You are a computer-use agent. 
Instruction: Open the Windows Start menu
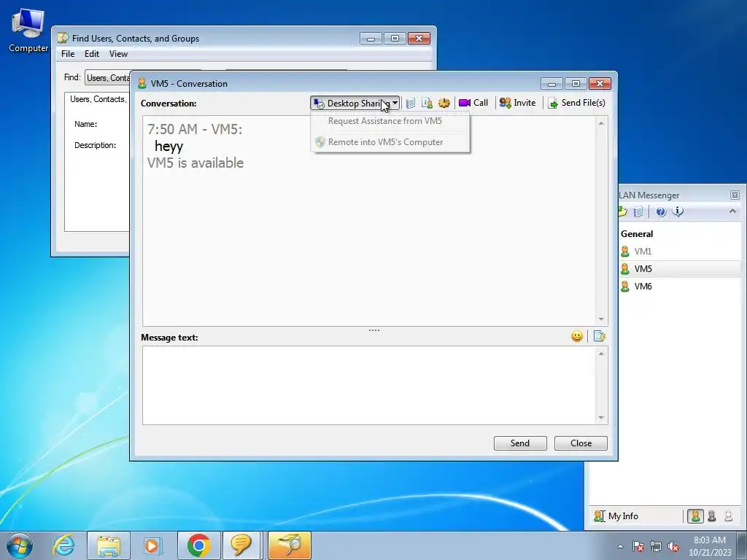point(20,545)
